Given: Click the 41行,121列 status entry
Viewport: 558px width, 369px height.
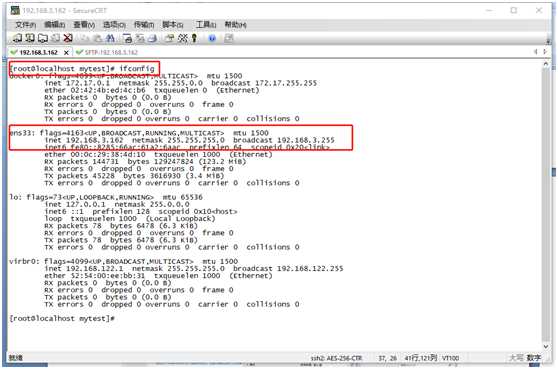Looking at the screenshot, I should (x=421, y=358).
